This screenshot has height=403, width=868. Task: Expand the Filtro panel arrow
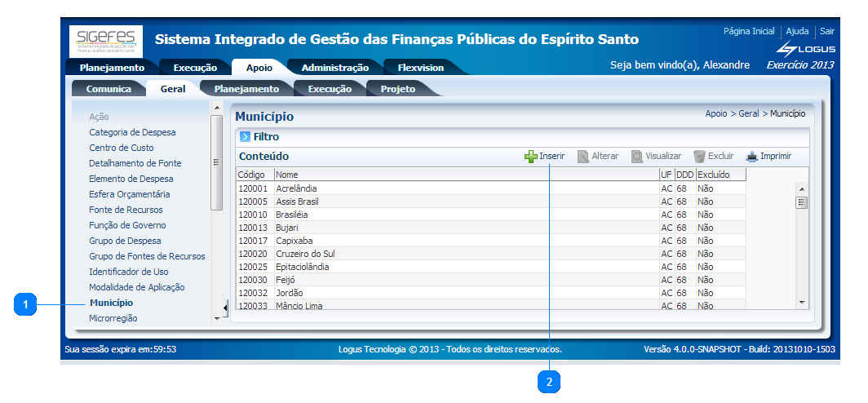[x=245, y=137]
